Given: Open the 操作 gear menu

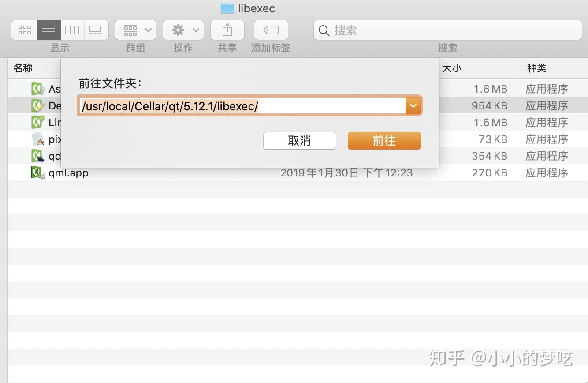Looking at the screenshot, I should point(179,30).
